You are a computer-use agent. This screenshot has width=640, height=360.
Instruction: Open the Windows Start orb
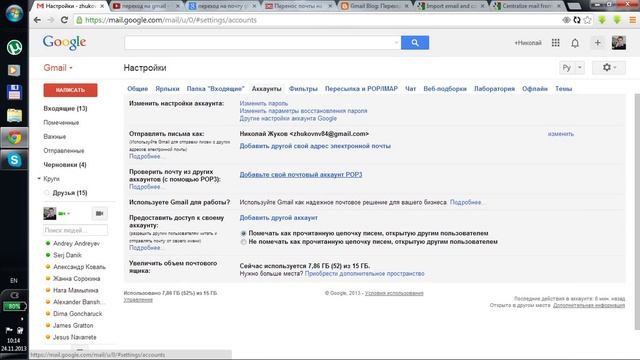[14, 14]
